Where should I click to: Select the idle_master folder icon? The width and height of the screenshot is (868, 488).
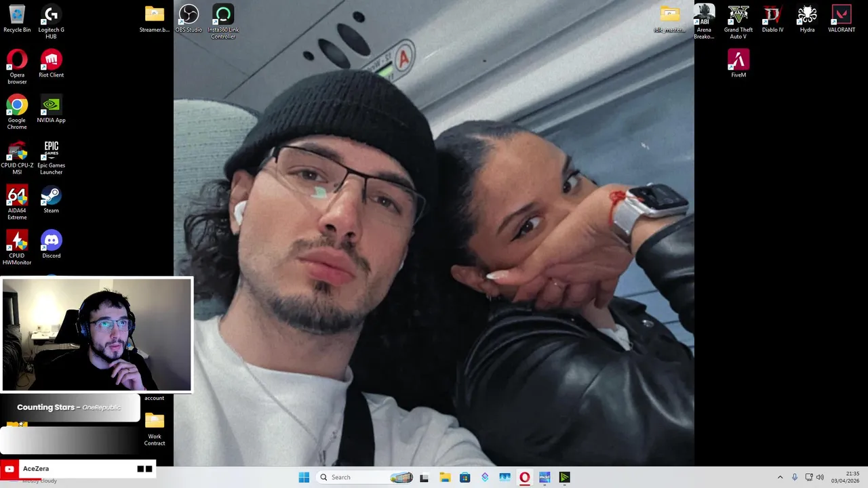tap(669, 19)
